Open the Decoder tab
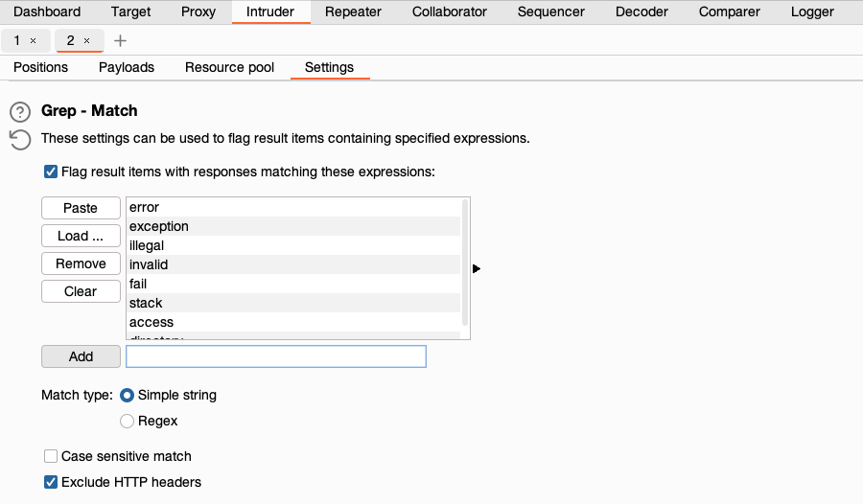The width and height of the screenshot is (863, 504). 641,11
